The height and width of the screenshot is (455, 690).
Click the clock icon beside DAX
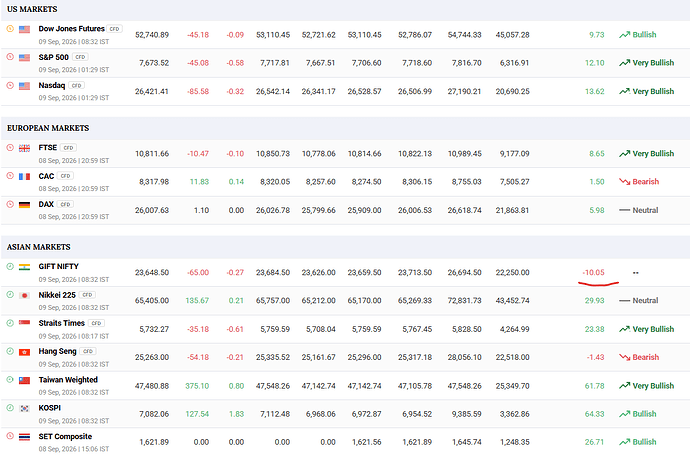pyautogui.click(x=10, y=204)
